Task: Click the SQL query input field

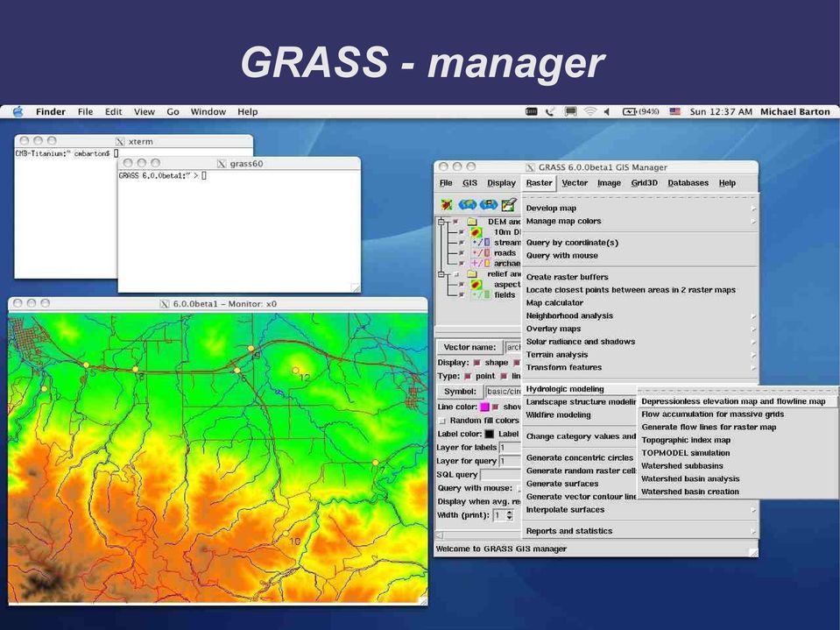Action: tap(501, 475)
